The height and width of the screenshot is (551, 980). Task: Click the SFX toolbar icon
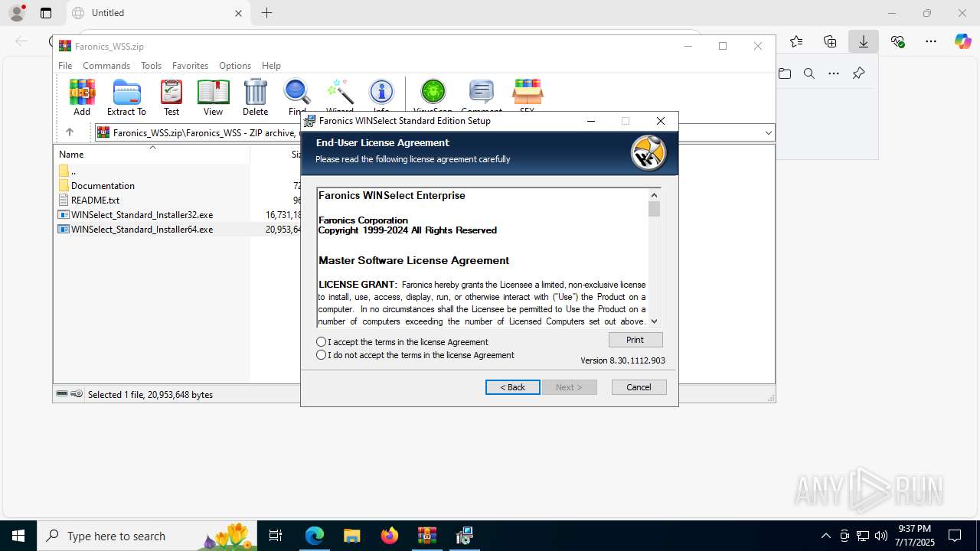(x=528, y=97)
